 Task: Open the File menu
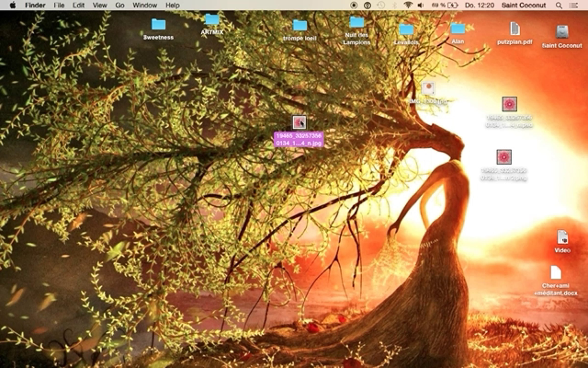pyautogui.click(x=59, y=5)
